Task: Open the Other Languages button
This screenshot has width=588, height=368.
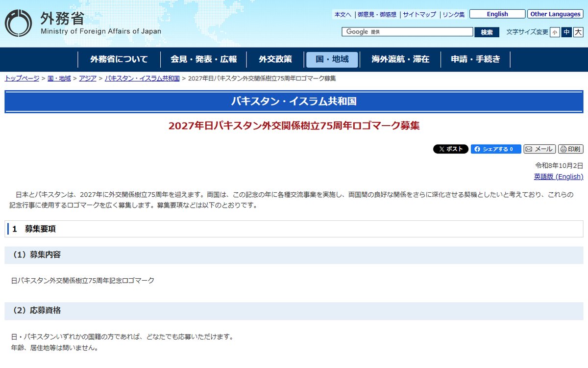Action: pos(555,14)
